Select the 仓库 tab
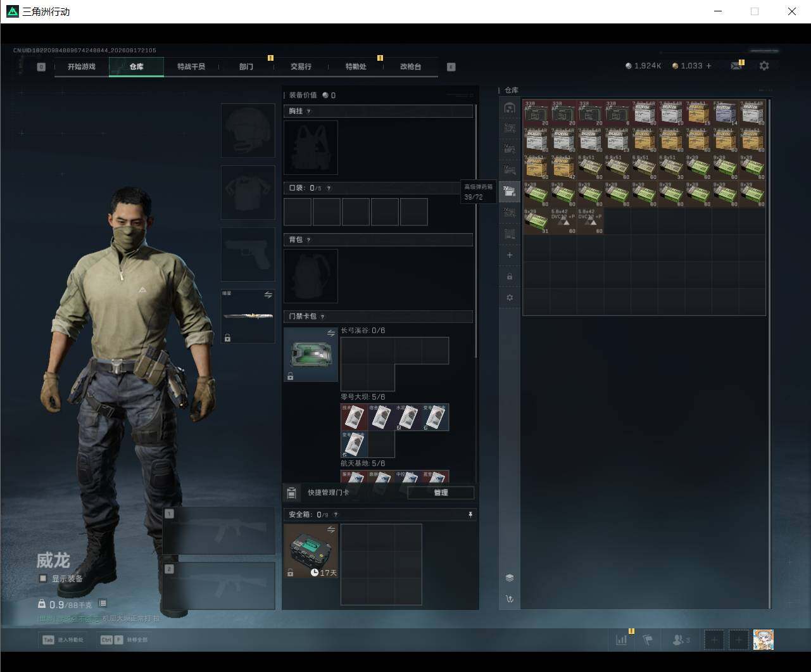The width and height of the screenshot is (811, 672). pos(136,67)
